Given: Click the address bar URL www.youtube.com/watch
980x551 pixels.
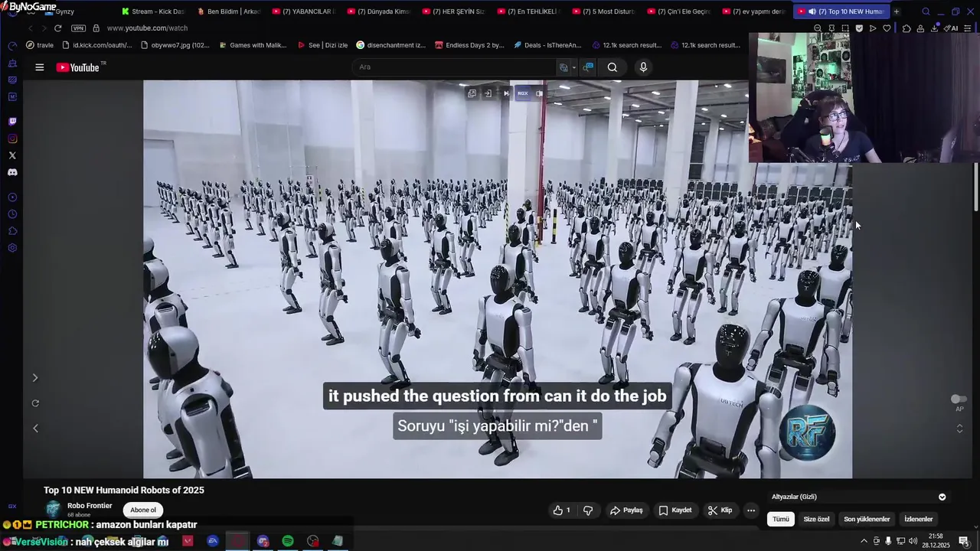Looking at the screenshot, I should 147,28.
